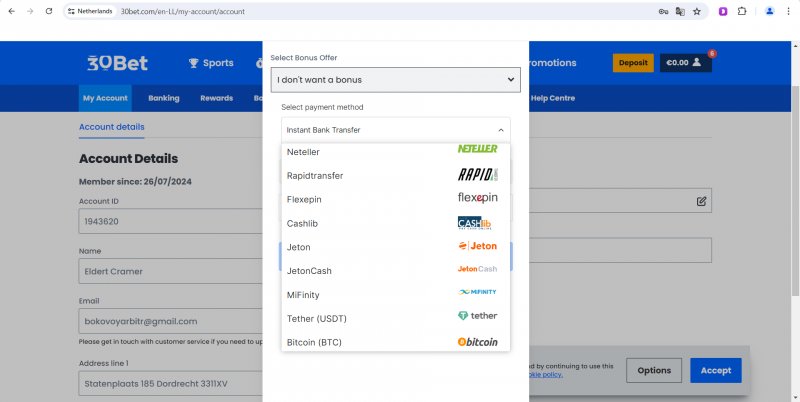The width and height of the screenshot is (800, 402).
Task: Click the Address line 1 field
Action: click(x=171, y=383)
